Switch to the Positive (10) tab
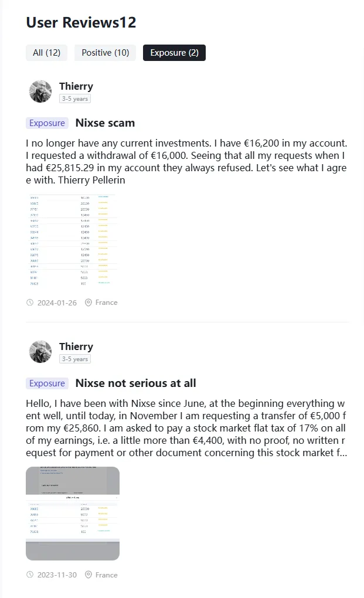The width and height of the screenshot is (364, 598). coord(105,53)
